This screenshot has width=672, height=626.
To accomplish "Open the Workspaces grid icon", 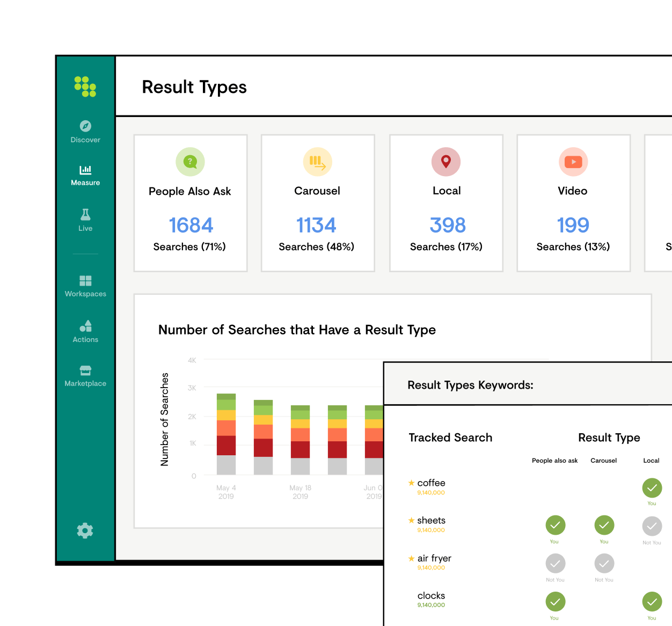I will click(x=85, y=281).
